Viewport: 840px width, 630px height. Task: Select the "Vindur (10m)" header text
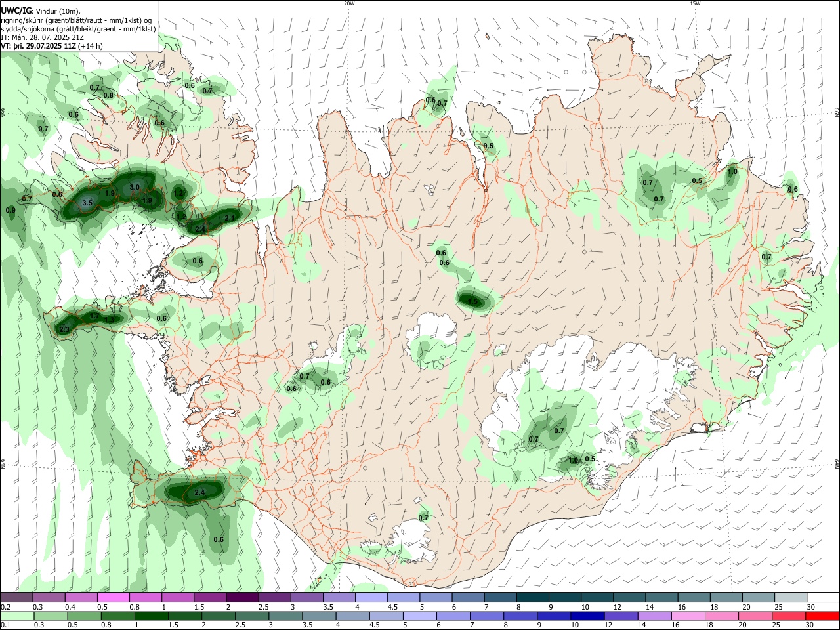(x=56, y=11)
